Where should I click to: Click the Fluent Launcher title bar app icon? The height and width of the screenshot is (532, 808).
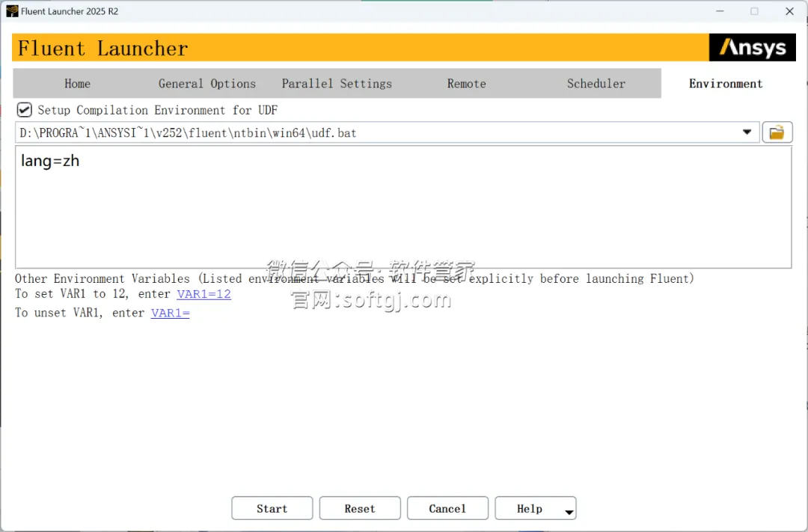click(12, 11)
